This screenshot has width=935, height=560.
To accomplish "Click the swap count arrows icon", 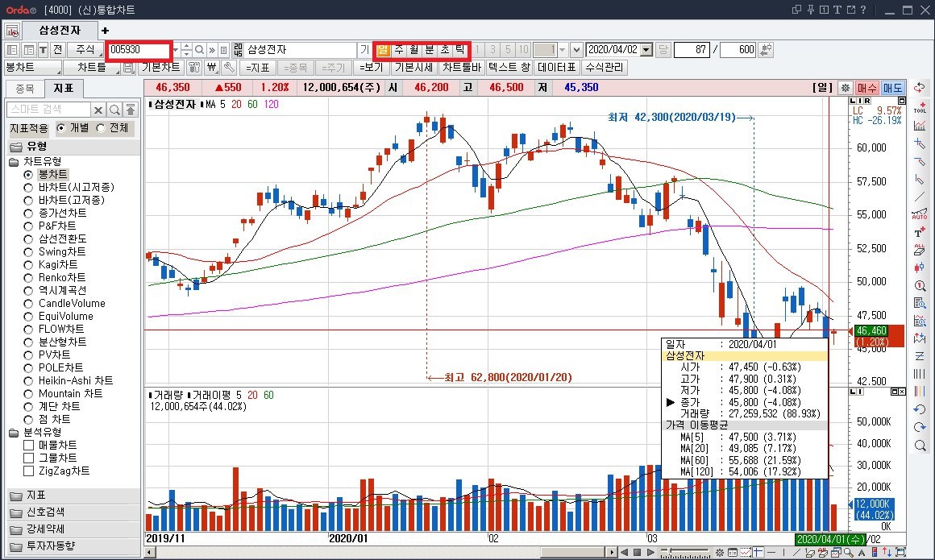I will [767, 49].
